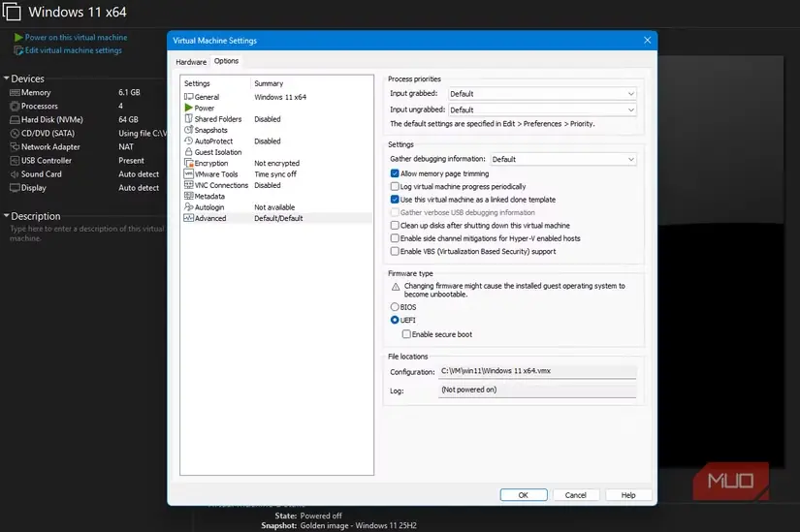Viewport: 800px width, 532px height.
Task: Click the 'Not encrypted' summary value
Action: pyautogui.click(x=277, y=163)
